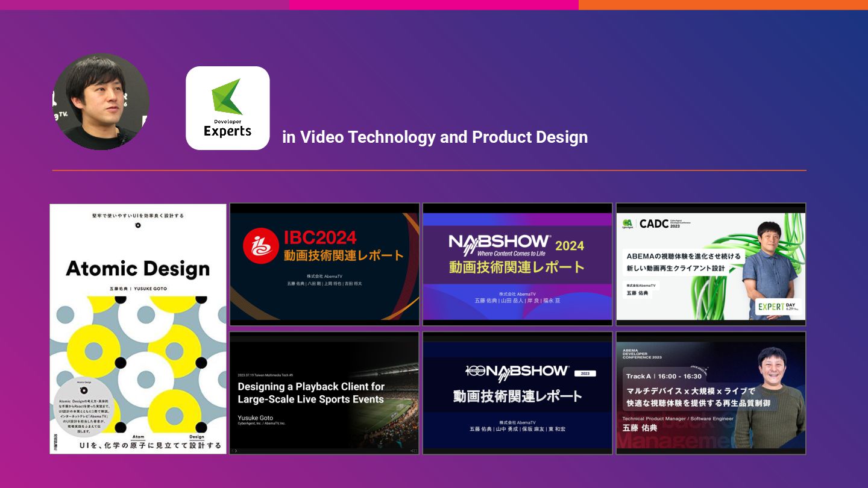This screenshot has width=868, height=488.
Task: Click the red IBC logo circle
Action: pos(260,246)
